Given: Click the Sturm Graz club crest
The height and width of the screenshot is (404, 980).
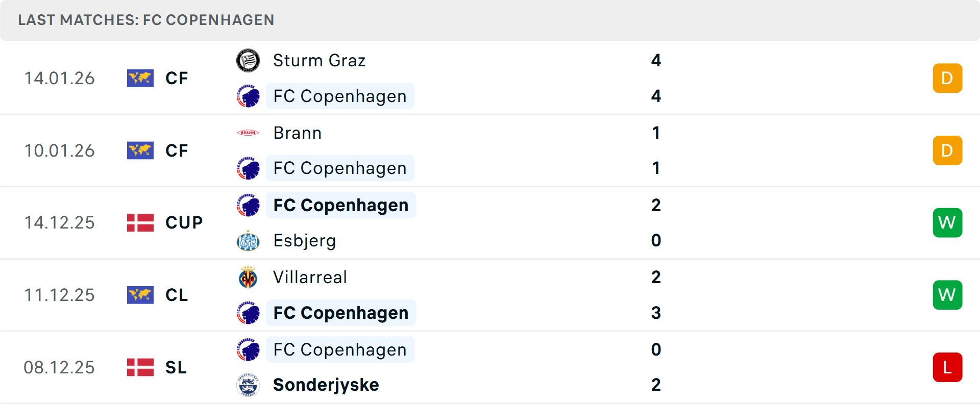Looking at the screenshot, I should [x=248, y=61].
